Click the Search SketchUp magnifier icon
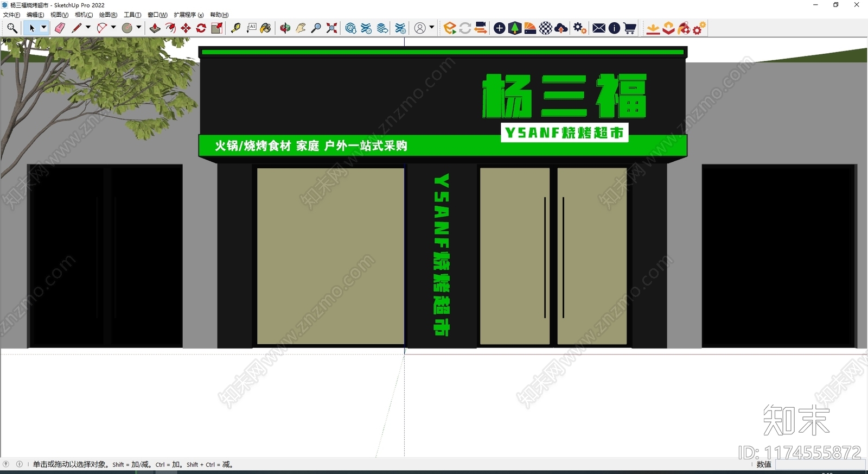Screen dimensions: 868x474 coord(12,28)
